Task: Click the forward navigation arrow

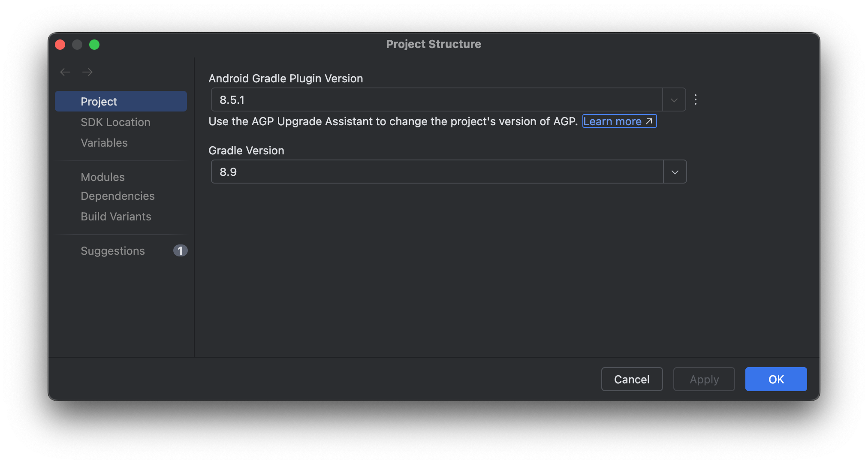Action: point(87,72)
